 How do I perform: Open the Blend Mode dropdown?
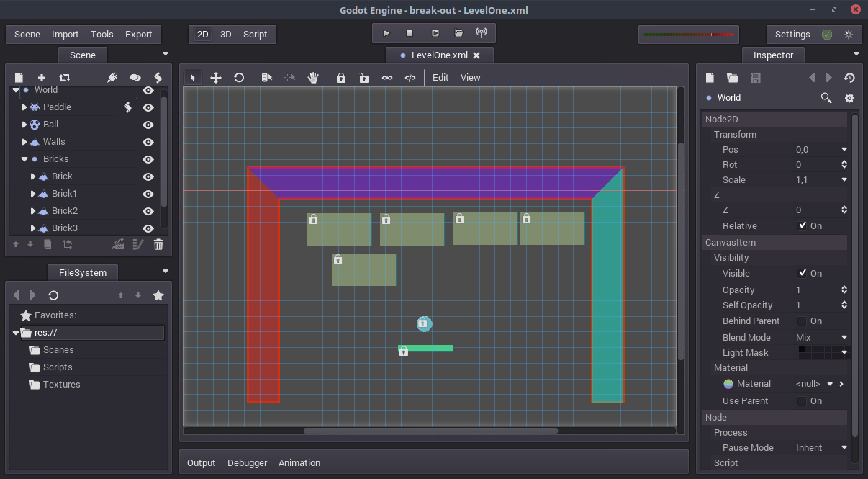(x=820, y=336)
